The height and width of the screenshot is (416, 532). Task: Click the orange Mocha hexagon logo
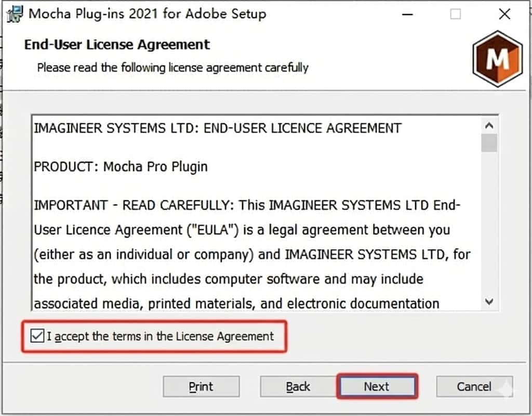pyautogui.click(x=497, y=59)
